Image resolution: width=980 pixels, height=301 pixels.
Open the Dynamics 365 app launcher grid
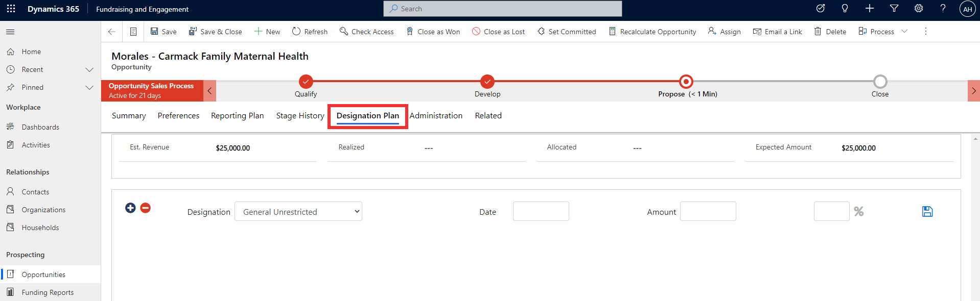(11, 9)
